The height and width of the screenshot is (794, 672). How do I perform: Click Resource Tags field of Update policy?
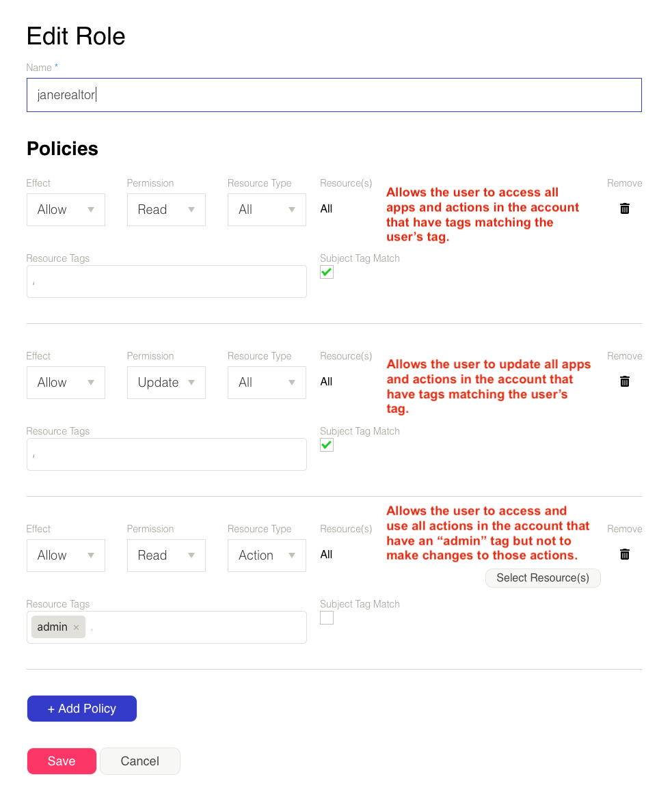pyautogui.click(x=167, y=454)
